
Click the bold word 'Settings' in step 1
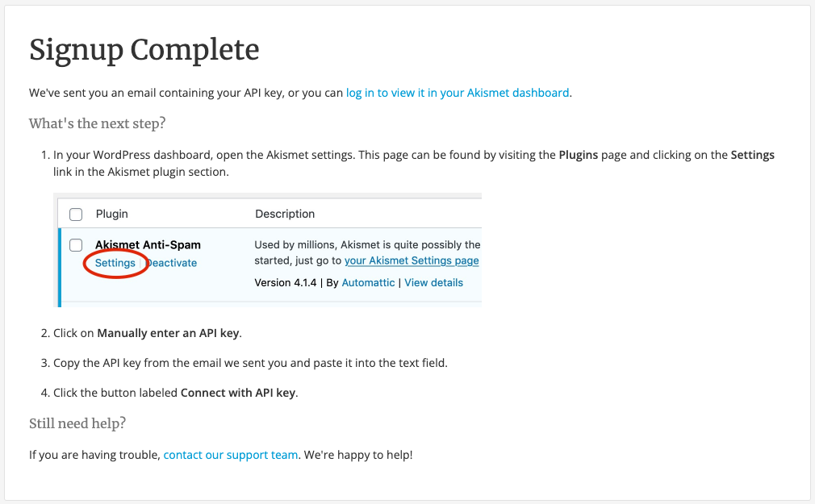point(753,155)
